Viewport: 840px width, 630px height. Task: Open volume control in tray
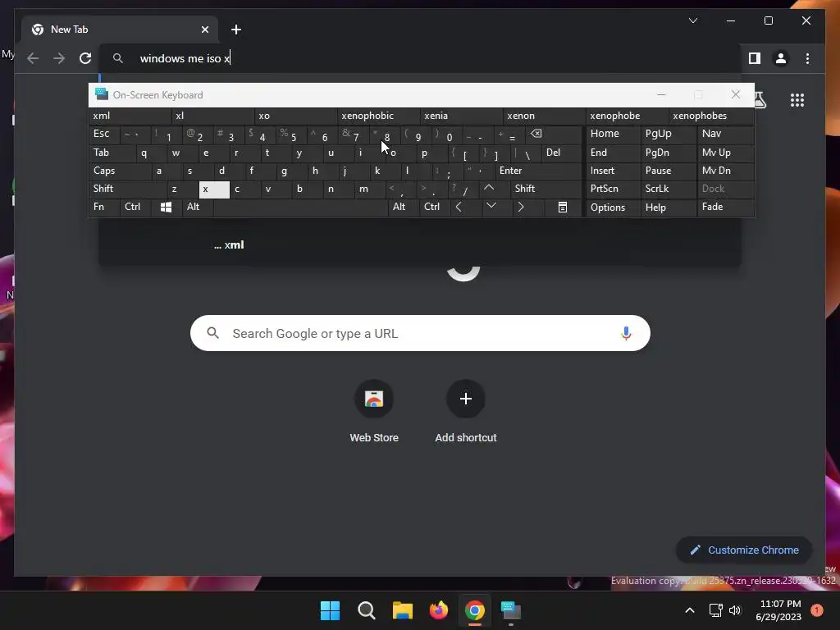735,610
